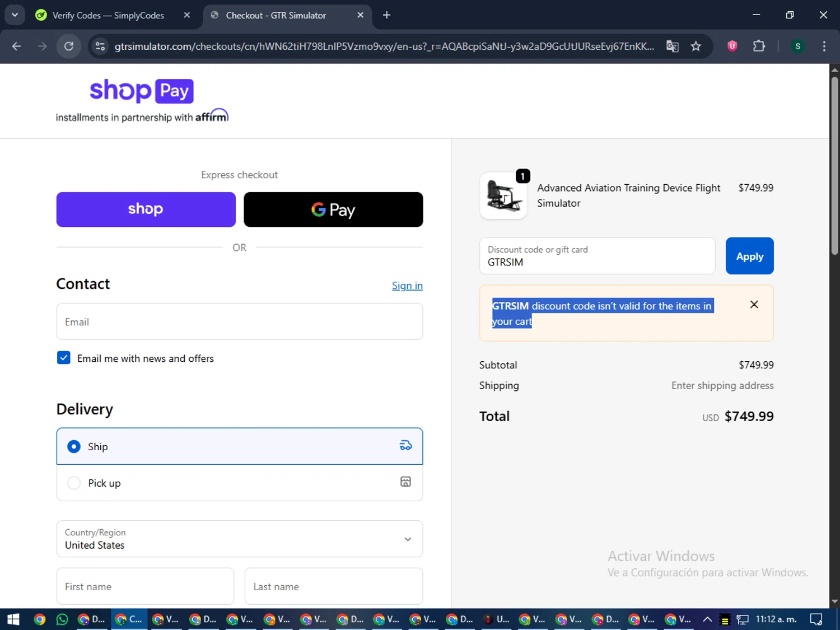Click the store pickup icon
Screen dimensions: 840x630
pos(405,482)
